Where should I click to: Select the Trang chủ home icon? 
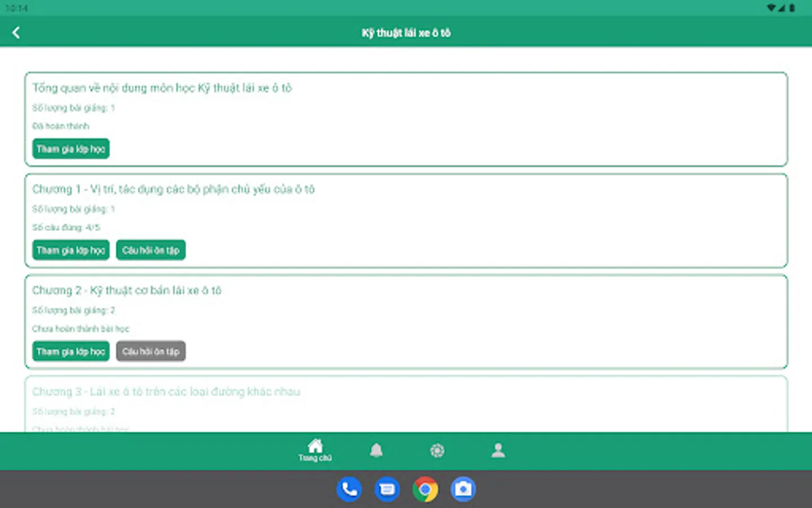(315, 450)
